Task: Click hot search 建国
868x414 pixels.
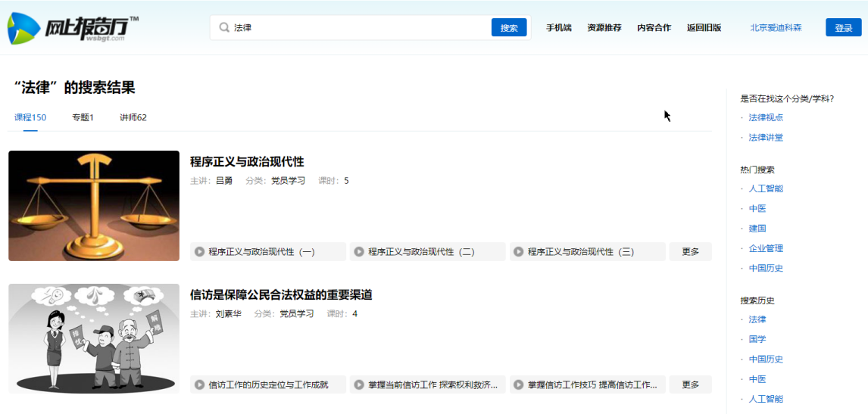Action: 757,228
